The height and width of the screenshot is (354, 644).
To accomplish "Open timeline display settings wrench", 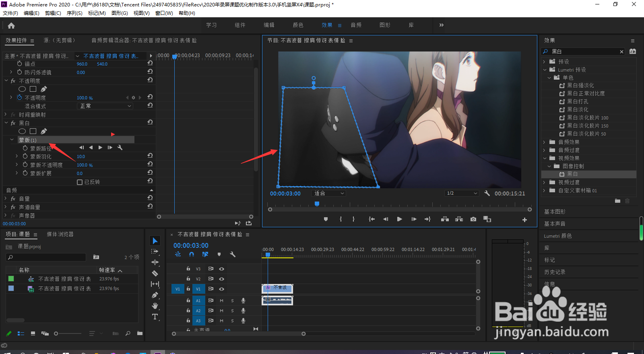I will 233,254.
